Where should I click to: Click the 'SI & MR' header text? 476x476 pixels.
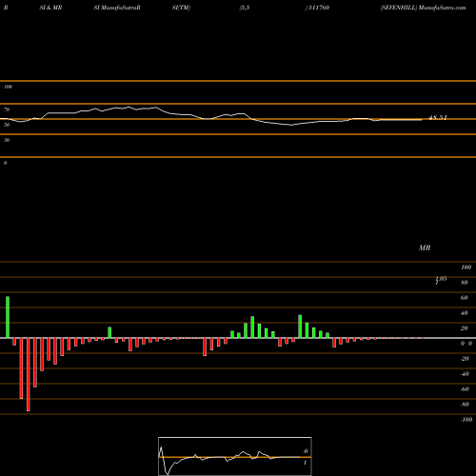coord(50,8)
